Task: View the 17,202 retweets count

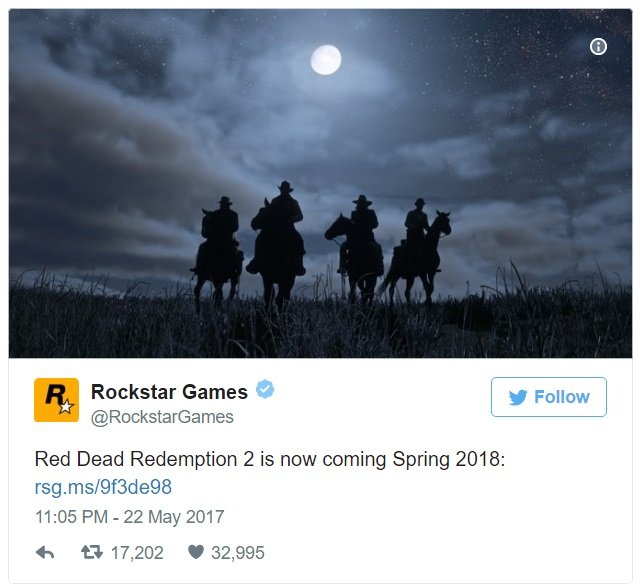Action: point(137,553)
